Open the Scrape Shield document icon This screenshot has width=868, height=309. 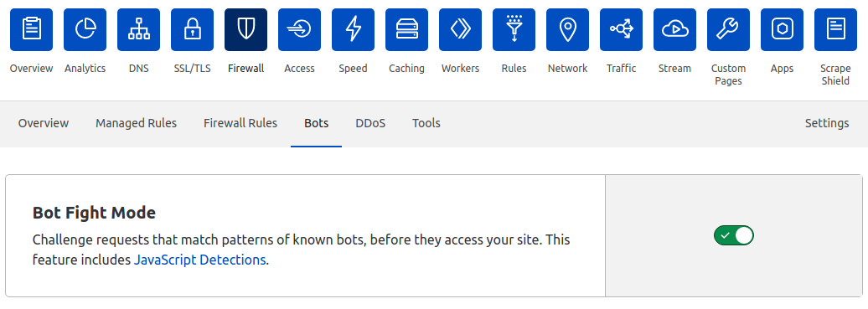[835, 29]
